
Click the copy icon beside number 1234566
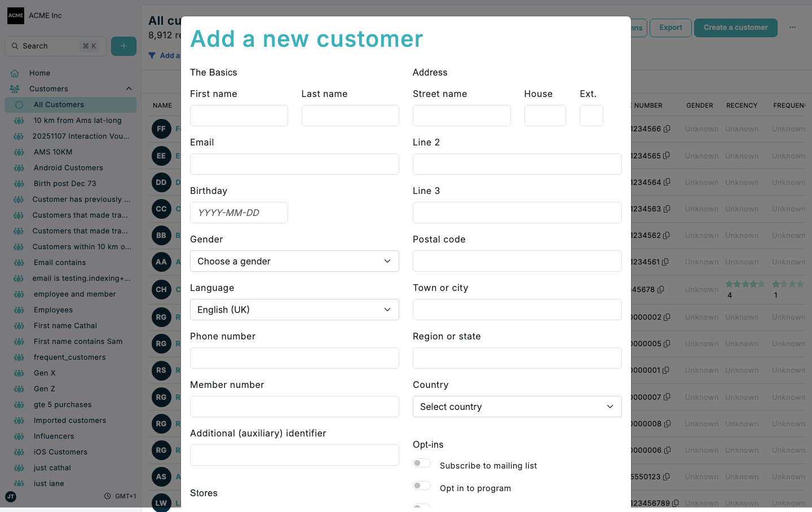pyautogui.click(x=666, y=129)
